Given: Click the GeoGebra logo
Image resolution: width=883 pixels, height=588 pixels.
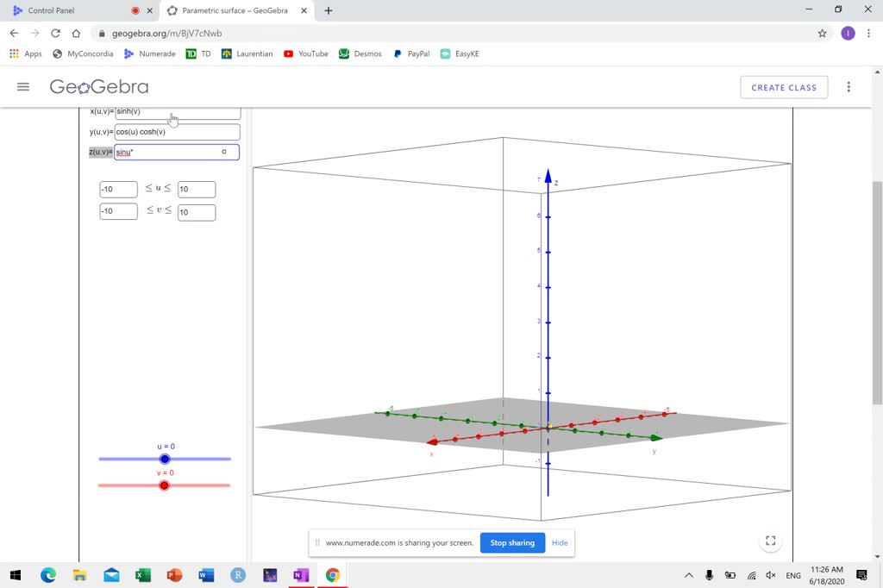Looking at the screenshot, I should click(97, 86).
